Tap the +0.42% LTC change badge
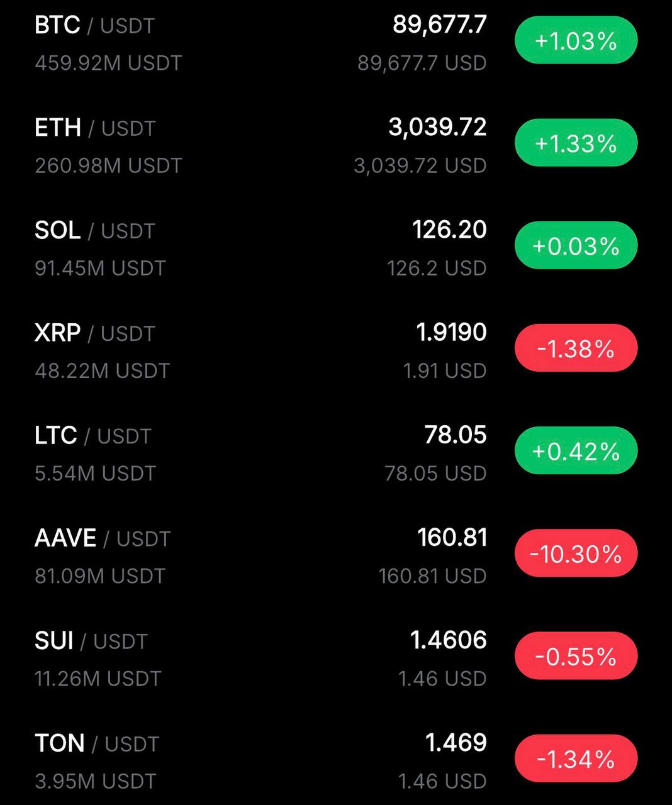672x805 pixels. tap(576, 451)
